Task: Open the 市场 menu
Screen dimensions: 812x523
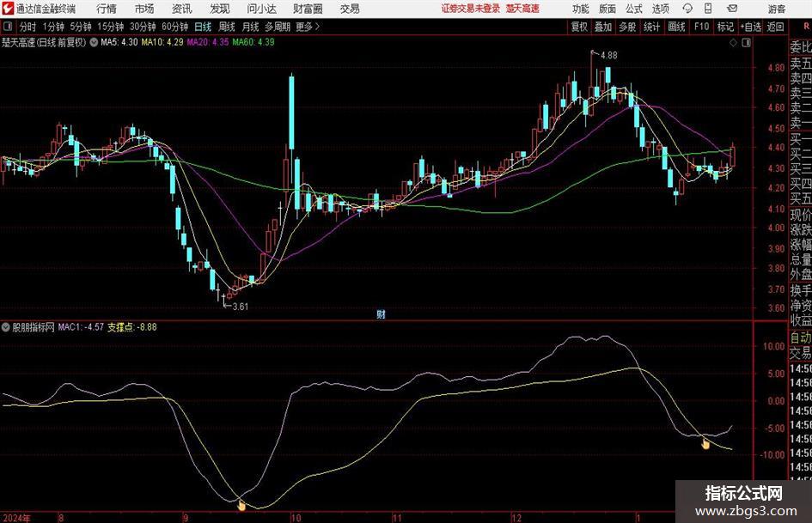Action: pyautogui.click(x=144, y=9)
